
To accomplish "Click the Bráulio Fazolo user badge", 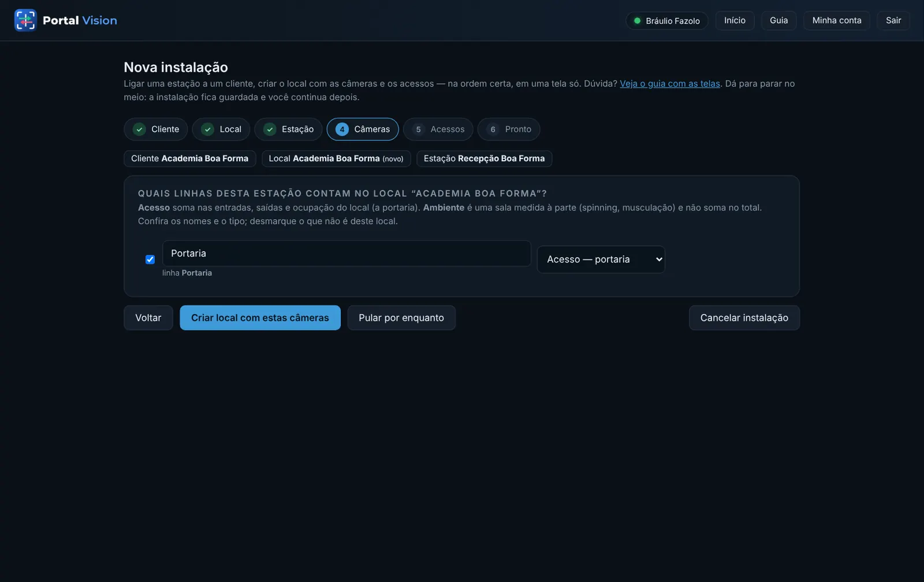I will point(667,21).
